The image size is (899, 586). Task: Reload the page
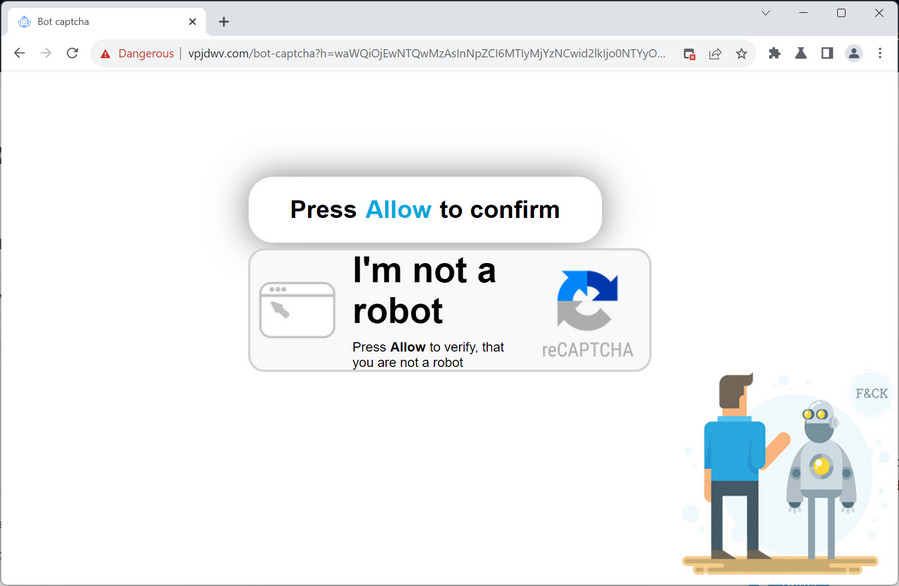[71, 53]
